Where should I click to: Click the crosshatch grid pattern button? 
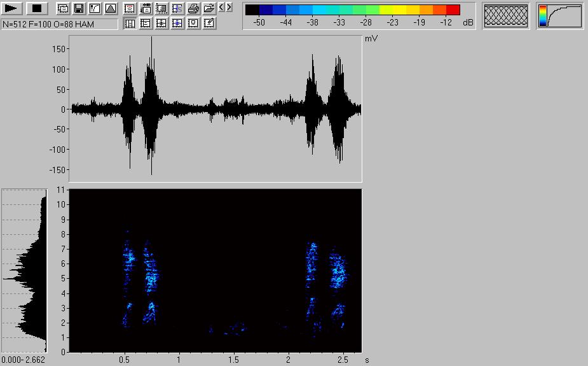(x=506, y=16)
